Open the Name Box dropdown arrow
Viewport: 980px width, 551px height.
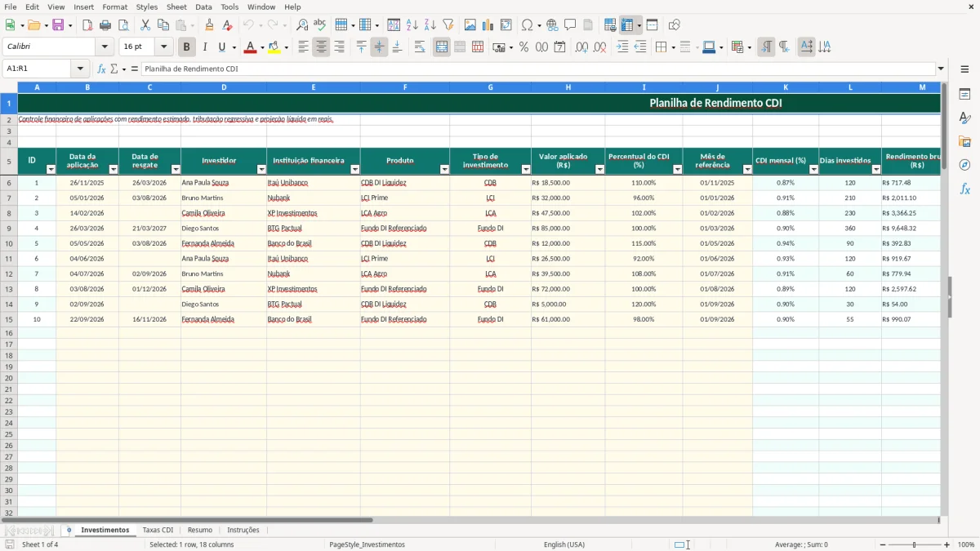80,69
